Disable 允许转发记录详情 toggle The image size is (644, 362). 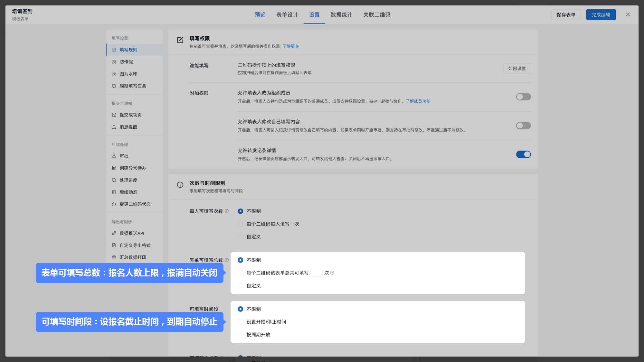tap(523, 154)
